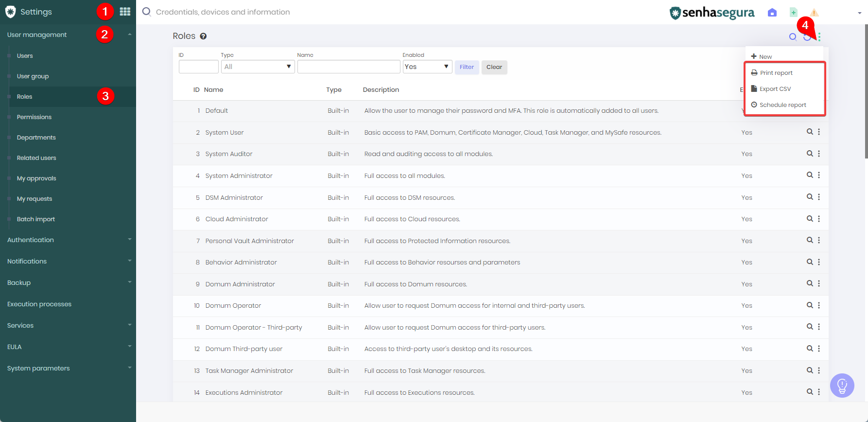This screenshot has height=422, width=868.
Task: Click the Roles help question mark icon
Action: 203,36
